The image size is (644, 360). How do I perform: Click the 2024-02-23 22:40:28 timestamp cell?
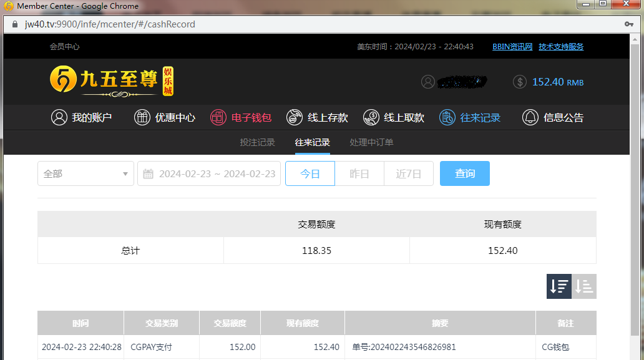(81, 348)
